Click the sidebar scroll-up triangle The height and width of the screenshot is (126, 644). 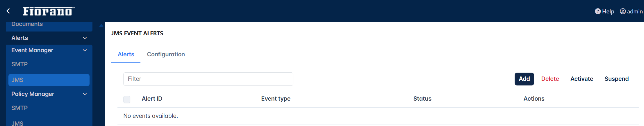point(101,26)
